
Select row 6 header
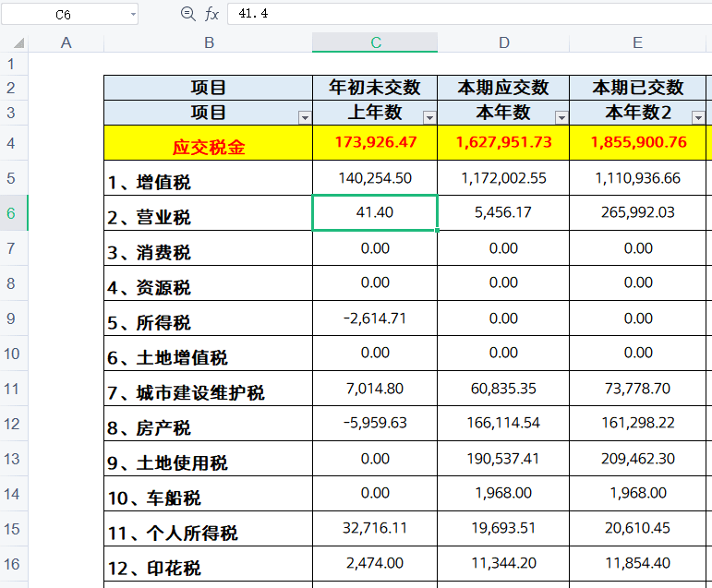pos(13,213)
